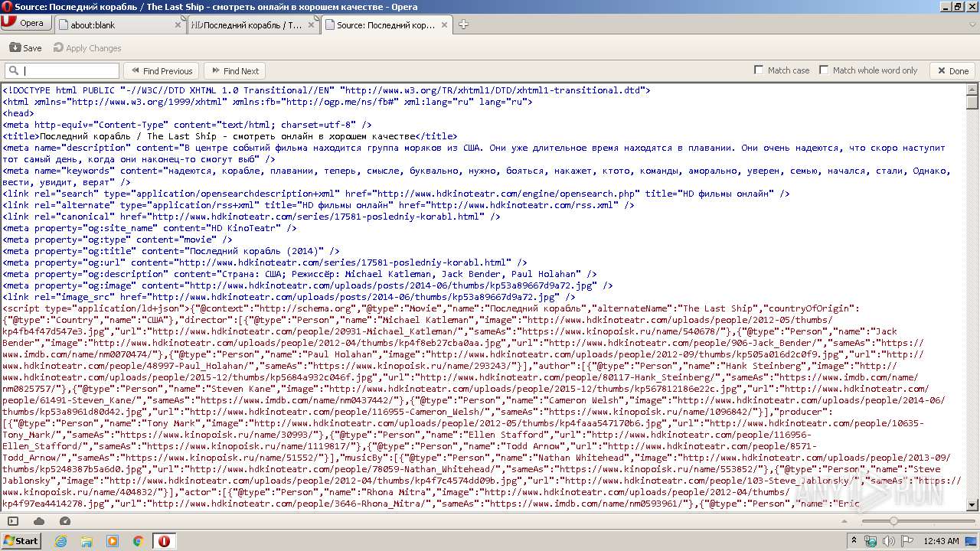The width and height of the screenshot is (980, 551).
Task: Click the magnifier icon in search field
Action: [x=14, y=70]
